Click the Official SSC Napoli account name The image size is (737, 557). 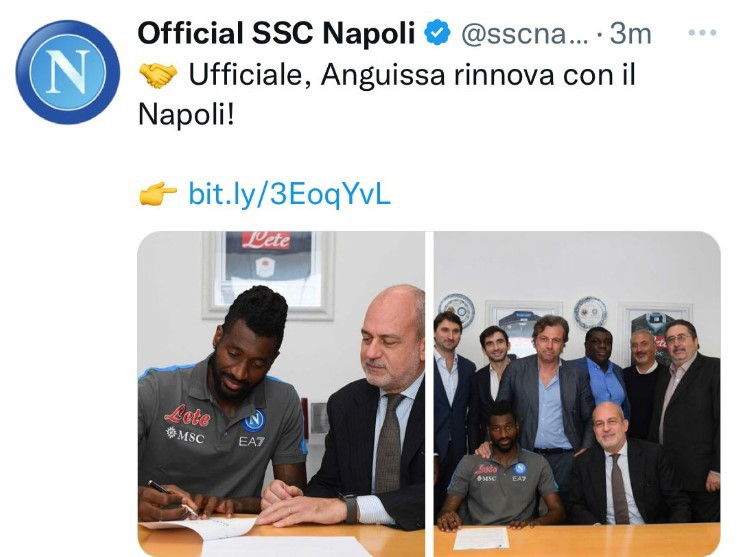pos(276,34)
